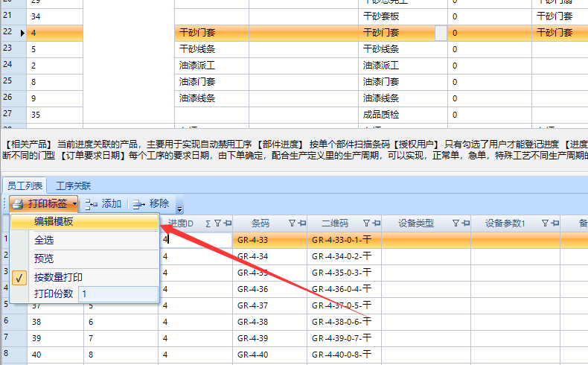The width and height of the screenshot is (588, 365).
Task: Toggle the 按数量打印 checked option
Action: point(58,276)
